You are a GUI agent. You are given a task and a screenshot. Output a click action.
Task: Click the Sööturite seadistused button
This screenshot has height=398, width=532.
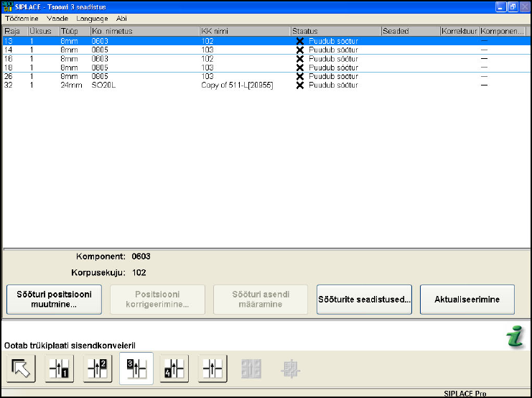click(x=364, y=300)
